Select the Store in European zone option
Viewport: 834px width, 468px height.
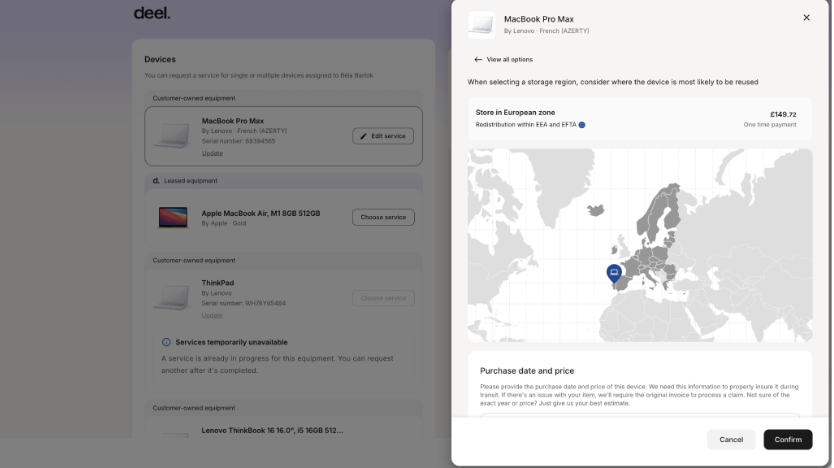[x=639, y=119]
